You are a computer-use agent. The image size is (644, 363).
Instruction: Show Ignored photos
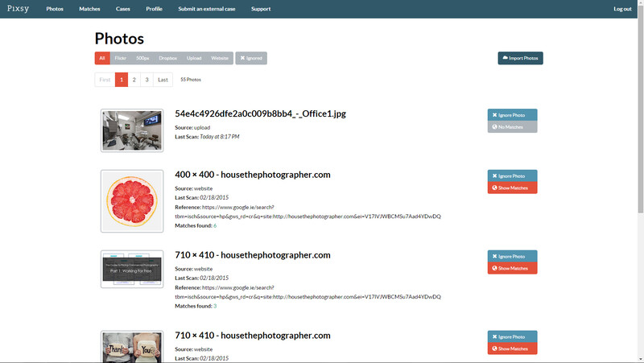(251, 58)
